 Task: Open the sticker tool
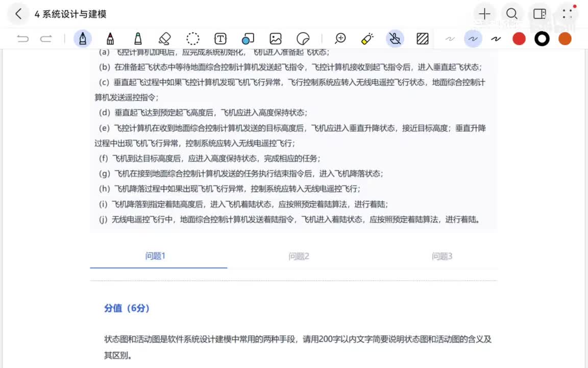coord(303,38)
